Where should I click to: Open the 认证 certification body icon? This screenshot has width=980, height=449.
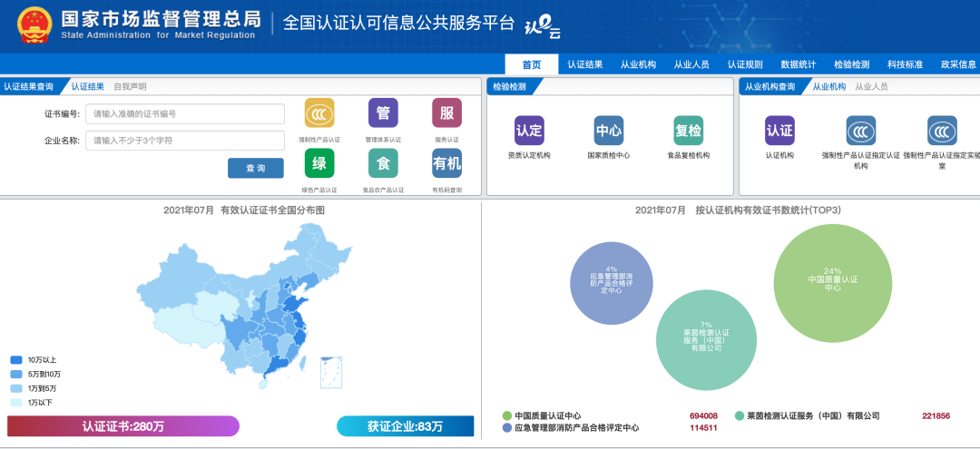pos(780,131)
